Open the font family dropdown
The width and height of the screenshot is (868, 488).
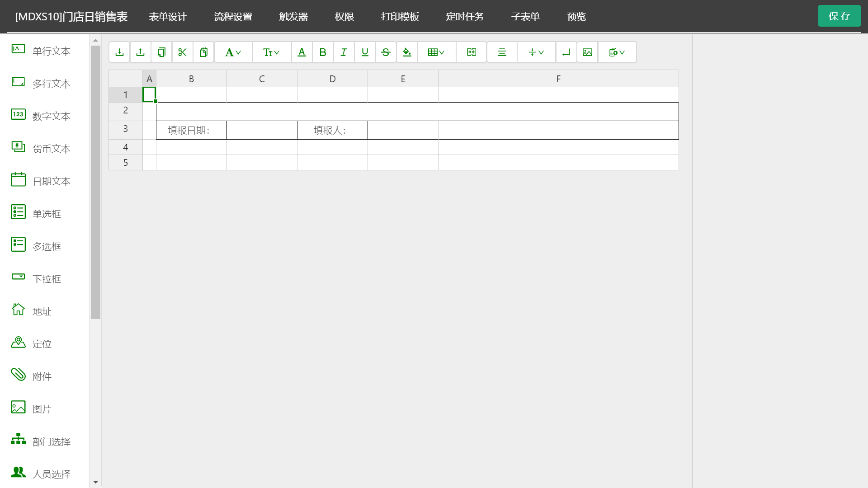pos(233,52)
